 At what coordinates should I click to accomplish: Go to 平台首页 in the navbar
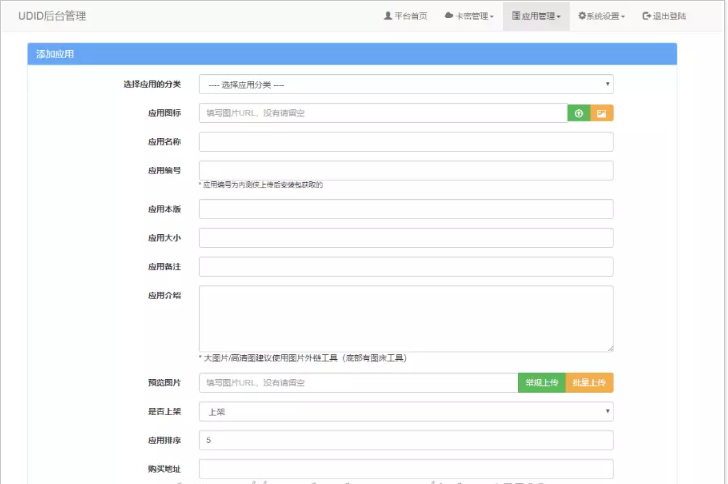(405, 16)
